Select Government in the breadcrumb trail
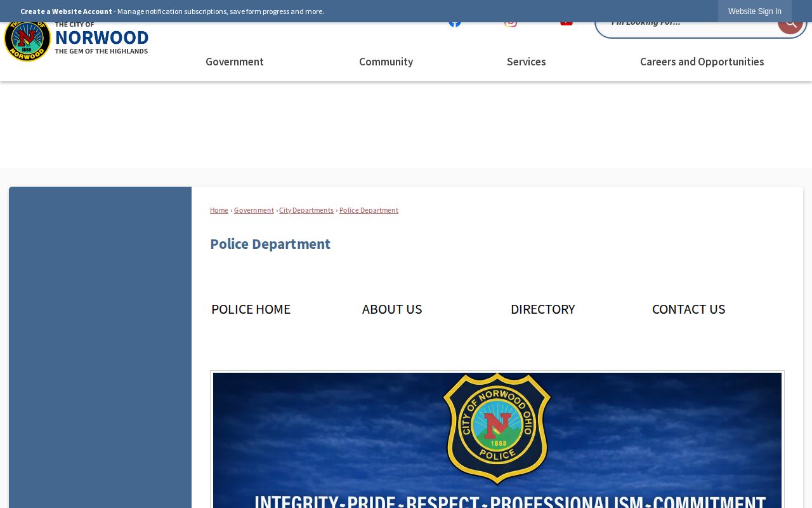 coord(254,210)
